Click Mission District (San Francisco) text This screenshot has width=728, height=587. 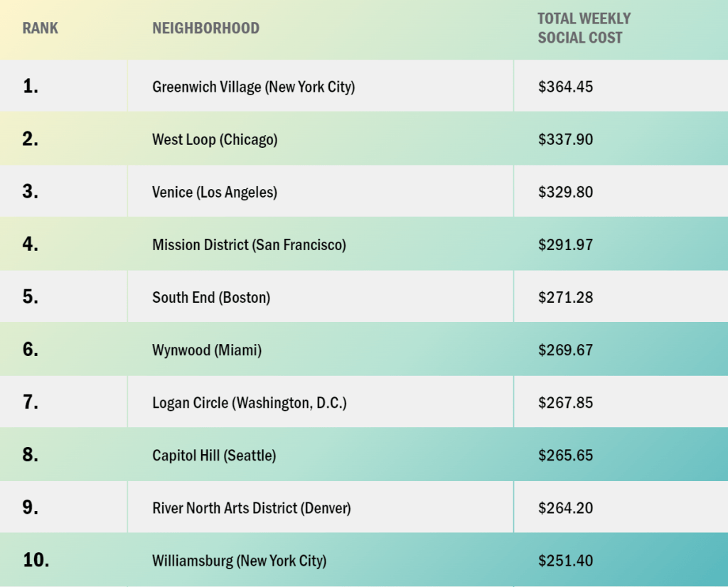249,244
